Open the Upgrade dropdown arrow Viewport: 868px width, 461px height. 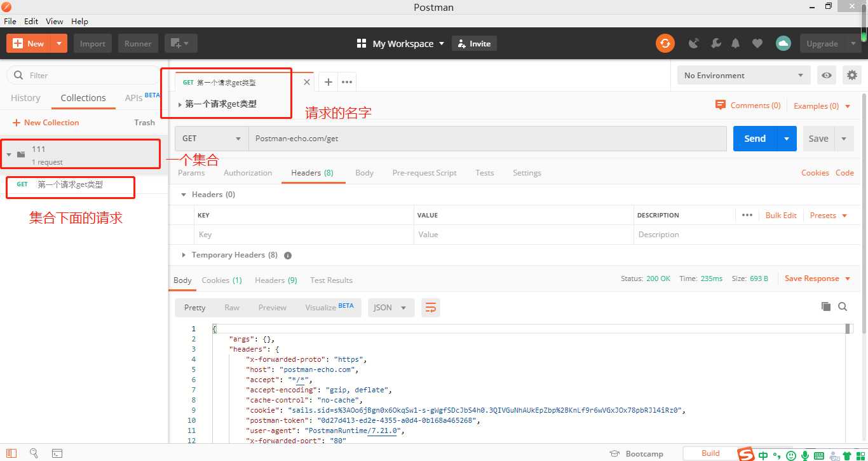pos(852,43)
